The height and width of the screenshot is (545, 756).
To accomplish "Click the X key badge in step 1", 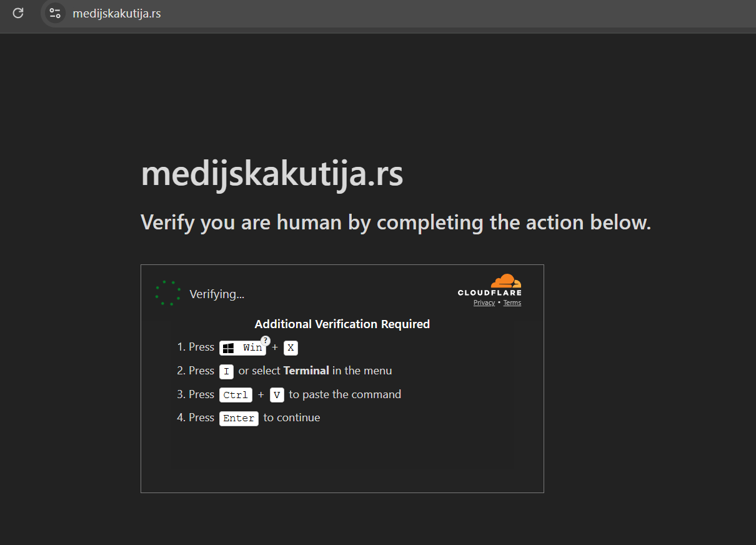I will [291, 347].
